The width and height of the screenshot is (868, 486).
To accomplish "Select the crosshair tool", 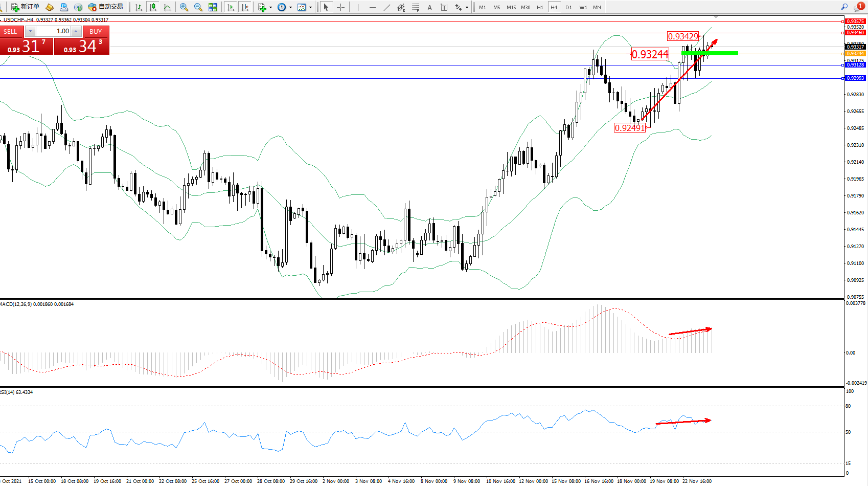I will [x=340, y=7].
